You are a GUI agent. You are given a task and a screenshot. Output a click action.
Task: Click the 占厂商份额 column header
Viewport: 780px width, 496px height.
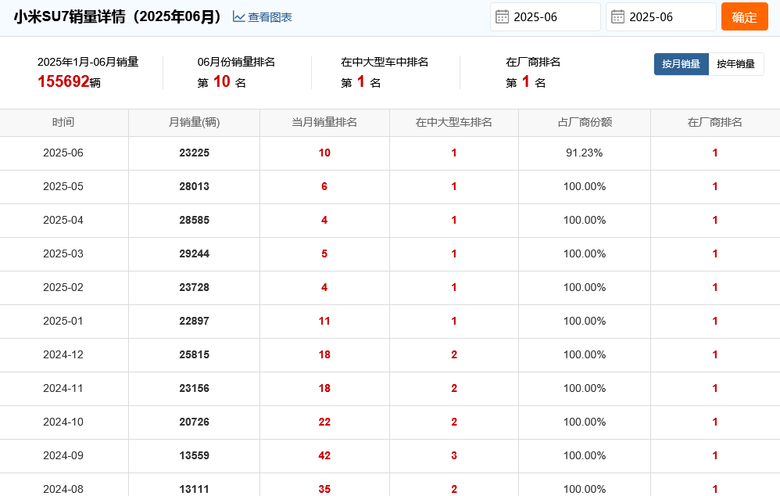[x=585, y=122]
